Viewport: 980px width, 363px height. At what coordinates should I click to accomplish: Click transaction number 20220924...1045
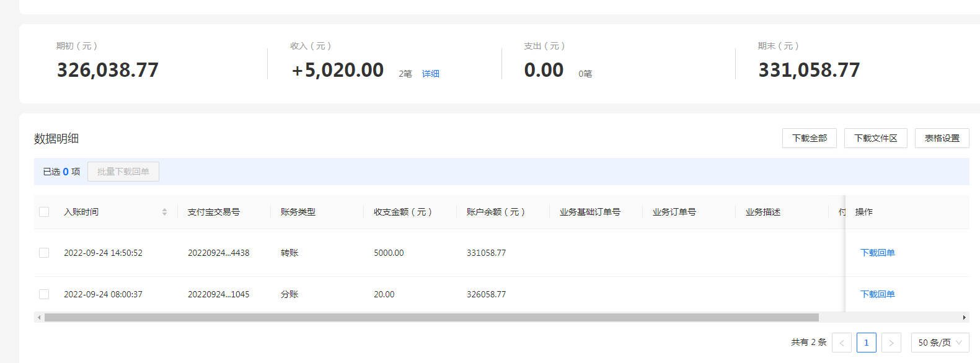(x=219, y=294)
